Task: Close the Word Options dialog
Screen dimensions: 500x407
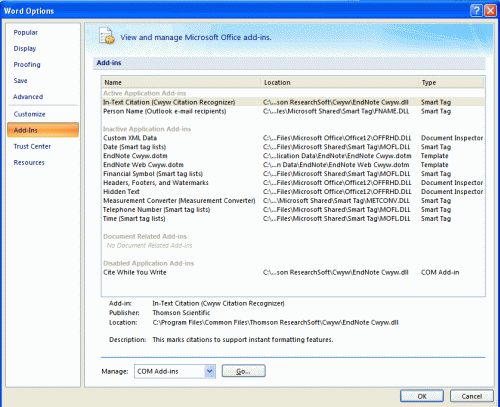Action: (x=491, y=10)
